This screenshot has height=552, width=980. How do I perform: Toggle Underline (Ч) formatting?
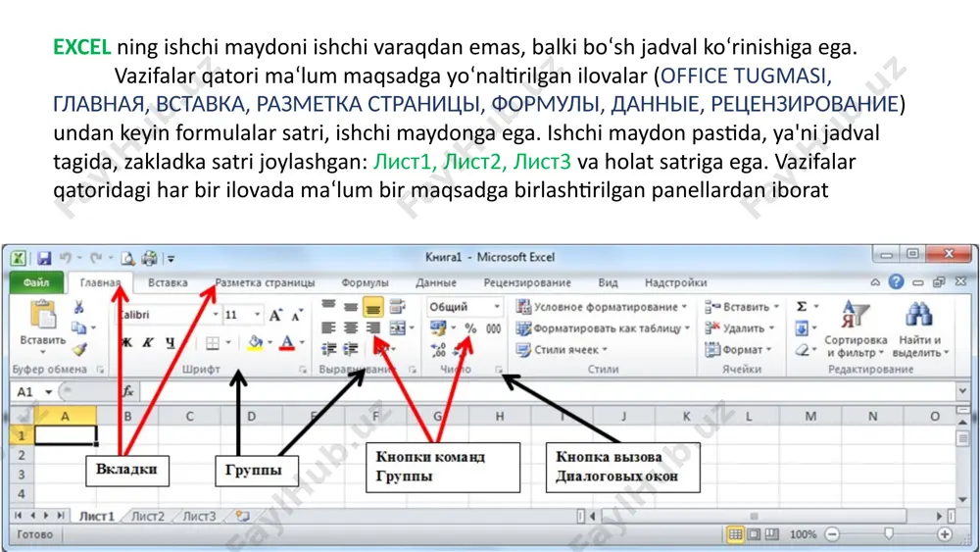pos(170,342)
